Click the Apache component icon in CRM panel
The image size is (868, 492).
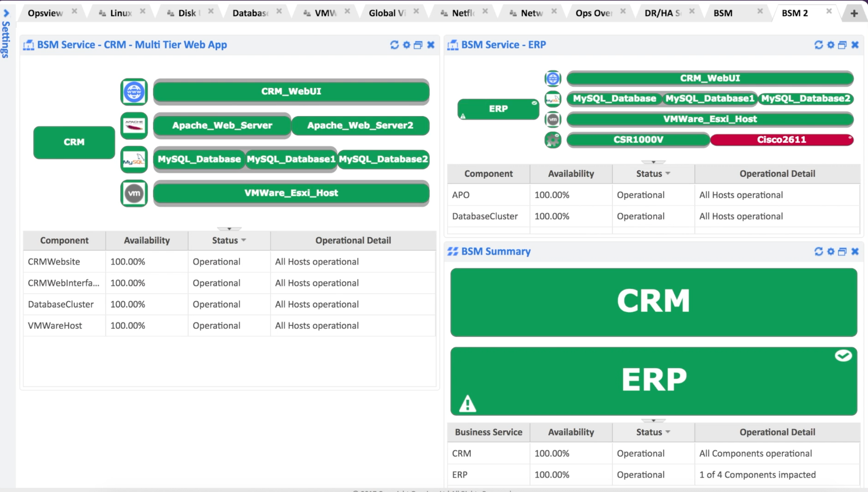tap(134, 126)
